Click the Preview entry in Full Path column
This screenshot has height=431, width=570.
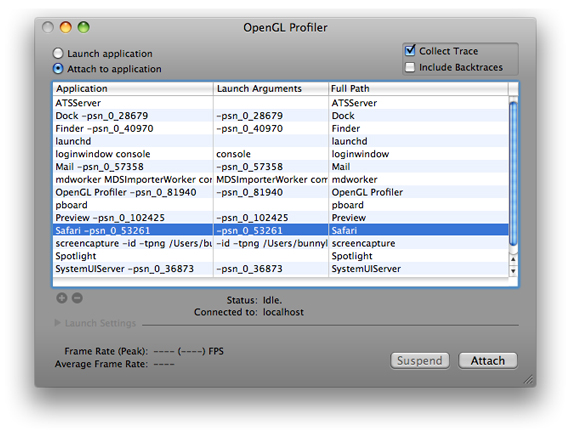coord(418,218)
